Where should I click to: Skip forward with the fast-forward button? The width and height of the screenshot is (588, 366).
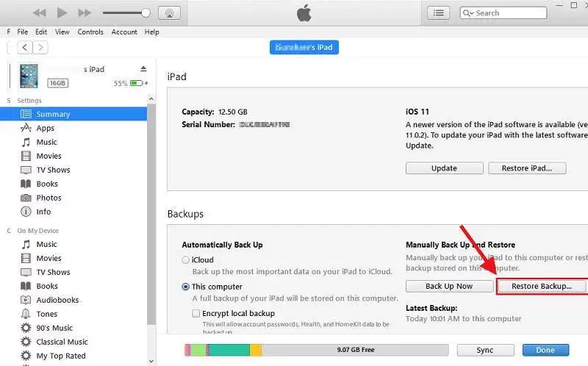coord(85,13)
